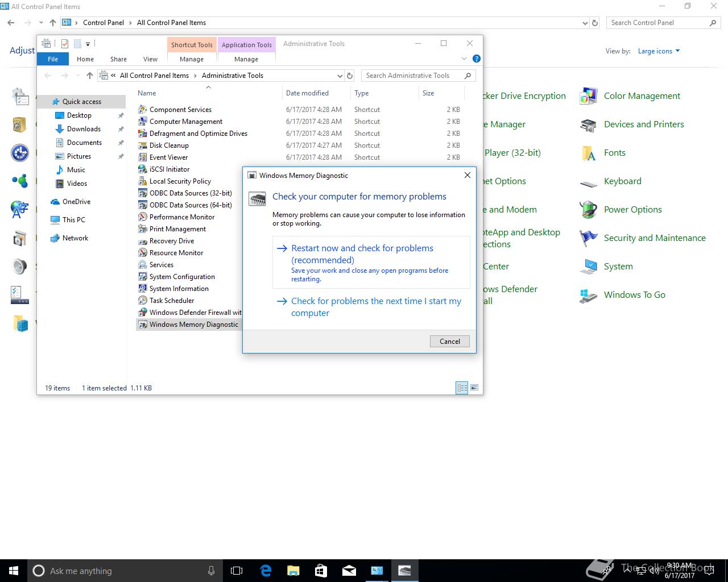Click Windows To Go icon
Viewport: 728px width, 582px height.
(x=588, y=295)
